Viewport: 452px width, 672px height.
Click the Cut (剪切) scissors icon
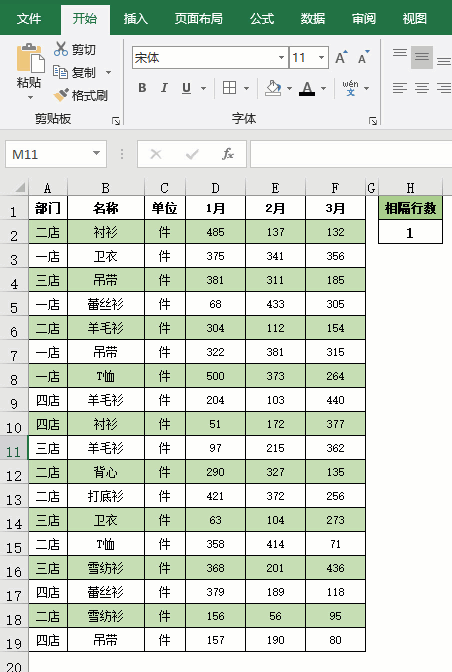[60, 49]
